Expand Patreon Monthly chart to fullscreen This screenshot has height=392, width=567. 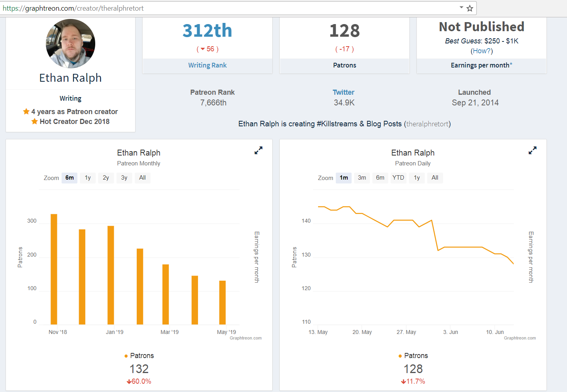(x=258, y=150)
